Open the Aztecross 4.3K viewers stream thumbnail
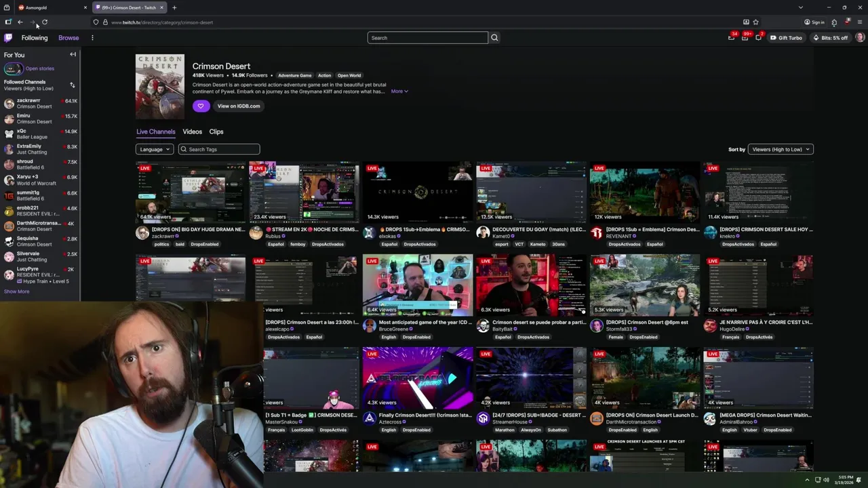 tap(418, 378)
